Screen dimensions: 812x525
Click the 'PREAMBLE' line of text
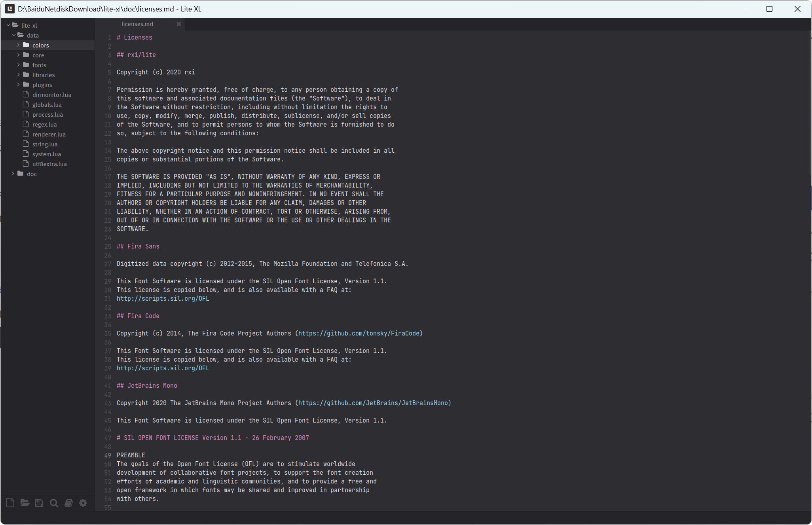pos(131,455)
